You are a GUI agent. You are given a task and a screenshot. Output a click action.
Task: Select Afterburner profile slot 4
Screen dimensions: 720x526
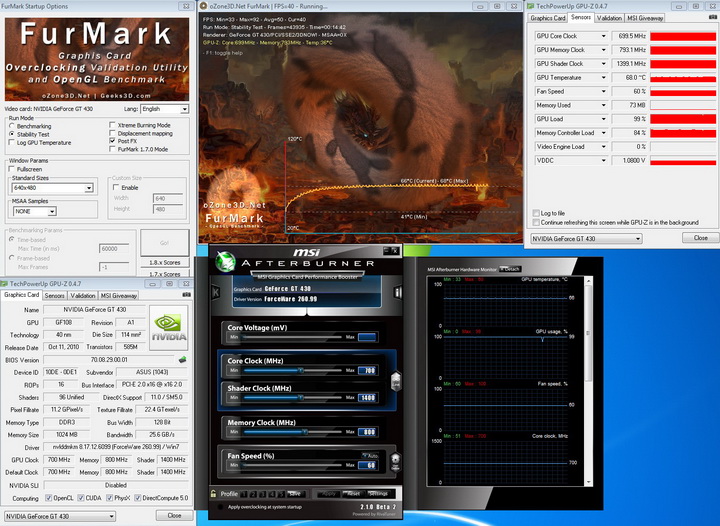pos(272,494)
